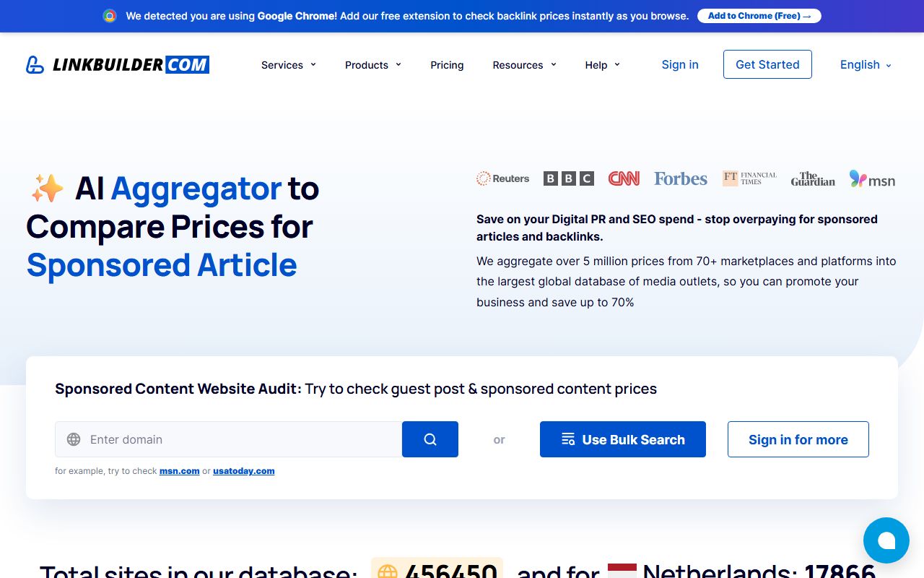Click the bulk search list icon
The height and width of the screenshot is (578, 924).
pyautogui.click(x=568, y=439)
